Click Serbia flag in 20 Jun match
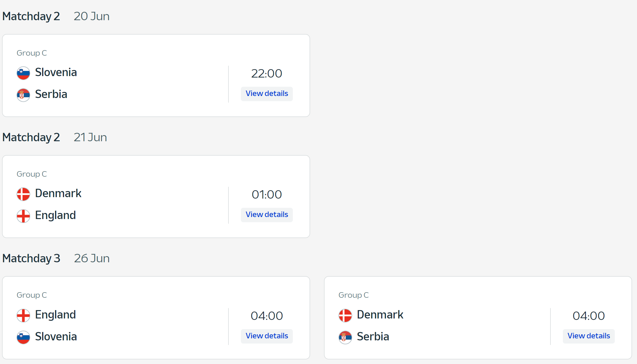Screen dimensions: 637x364 [23, 95]
